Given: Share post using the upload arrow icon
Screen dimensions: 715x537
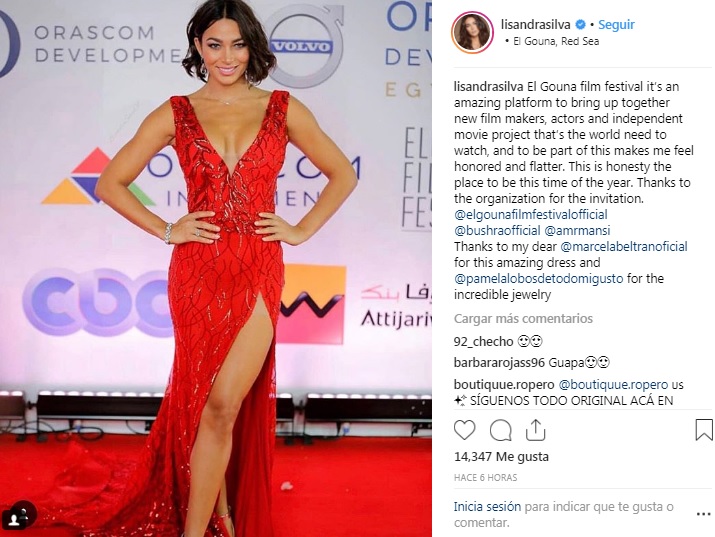Looking at the screenshot, I should point(535,429).
